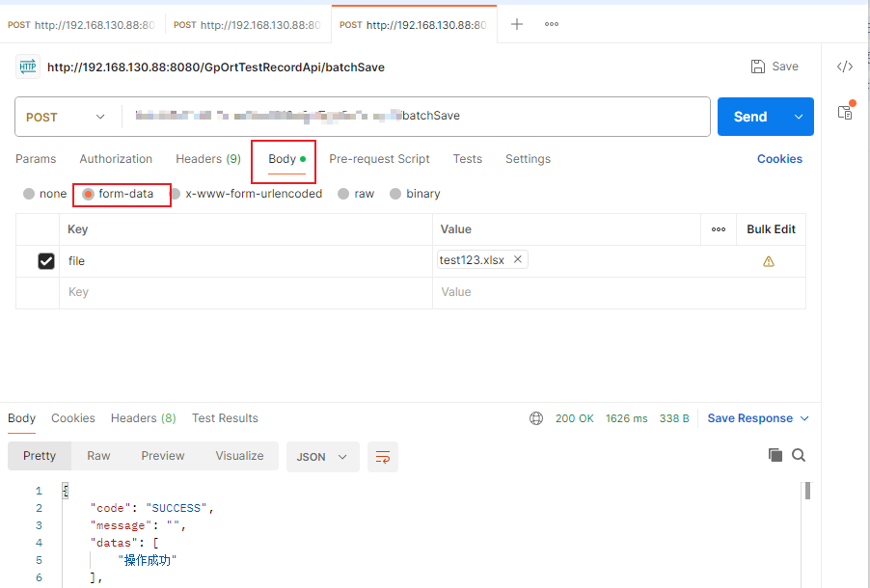Copy the response body using copy icon

775,455
